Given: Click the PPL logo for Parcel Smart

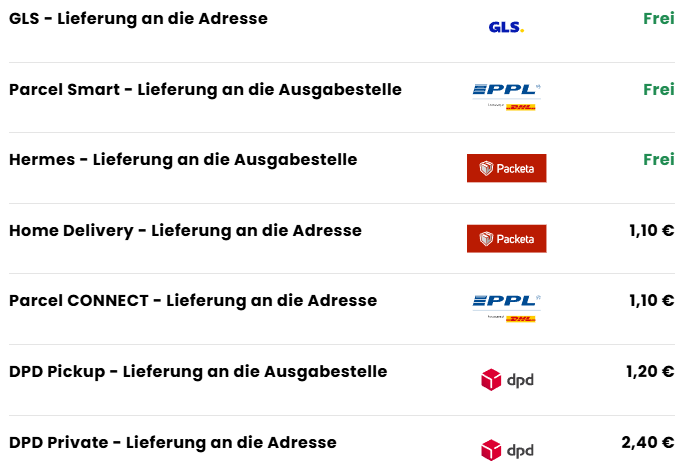Looking at the screenshot, I should click(x=506, y=96).
